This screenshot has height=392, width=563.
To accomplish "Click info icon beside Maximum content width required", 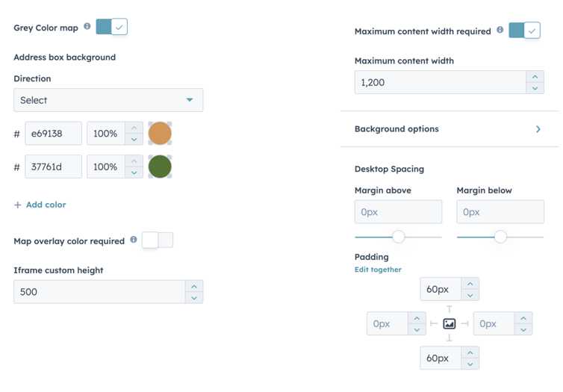I will click(x=500, y=31).
